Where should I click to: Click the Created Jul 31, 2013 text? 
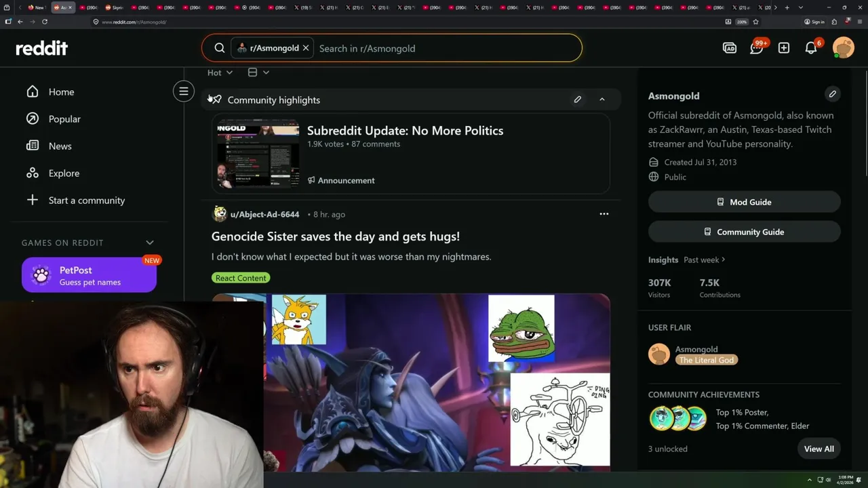(701, 162)
